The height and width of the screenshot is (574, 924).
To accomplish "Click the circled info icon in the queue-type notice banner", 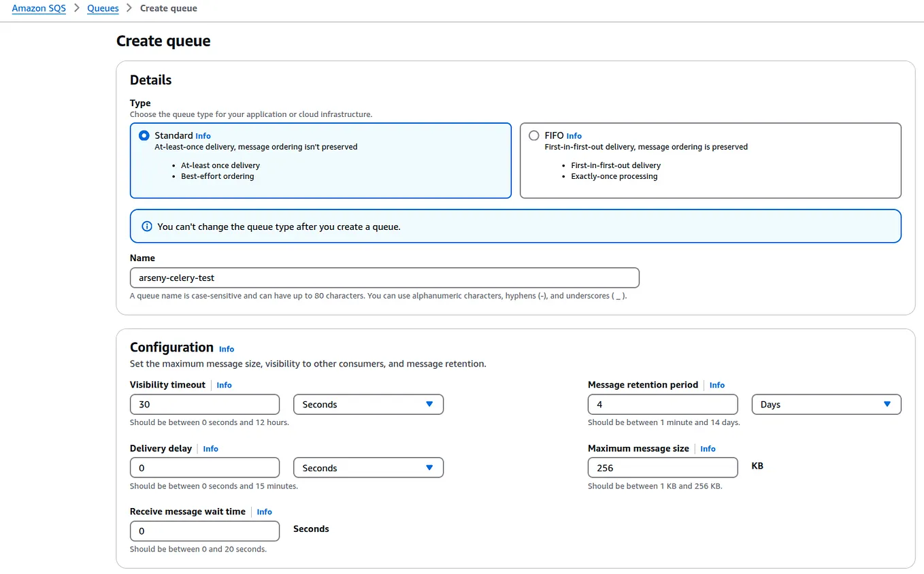I will pyautogui.click(x=147, y=226).
